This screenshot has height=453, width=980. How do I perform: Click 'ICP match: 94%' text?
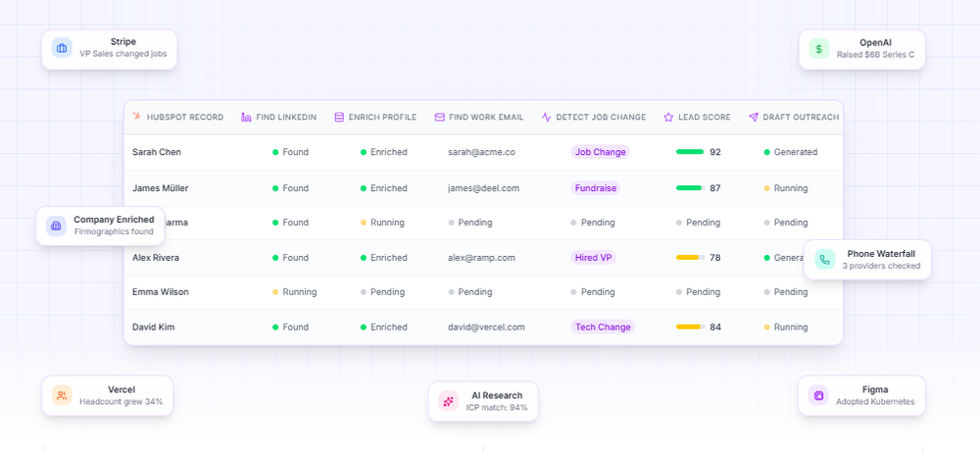[497, 407]
